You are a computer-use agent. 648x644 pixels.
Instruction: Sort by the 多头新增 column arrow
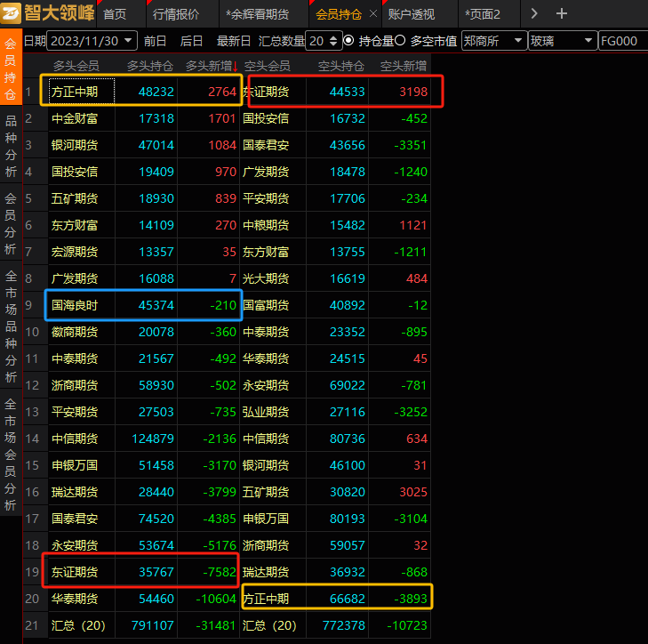coord(236,66)
